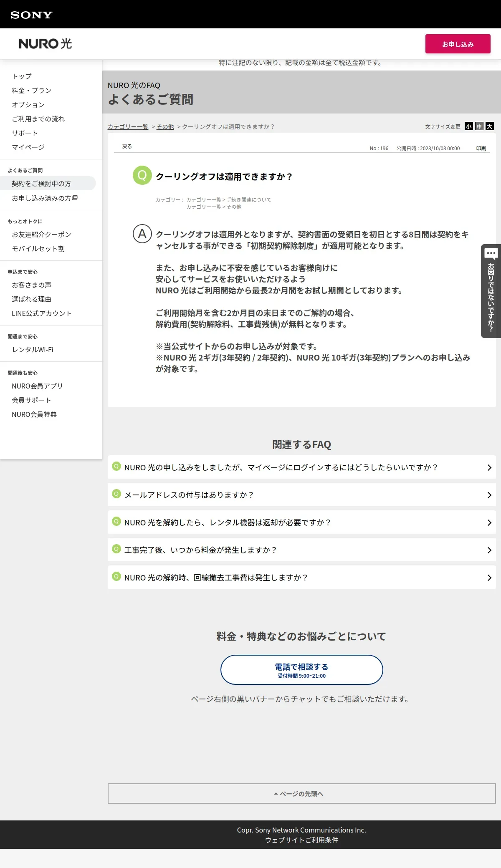Viewport: 501px width, 868px height.
Task: Set font size to 小 (small)
Action: tap(469, 126)
